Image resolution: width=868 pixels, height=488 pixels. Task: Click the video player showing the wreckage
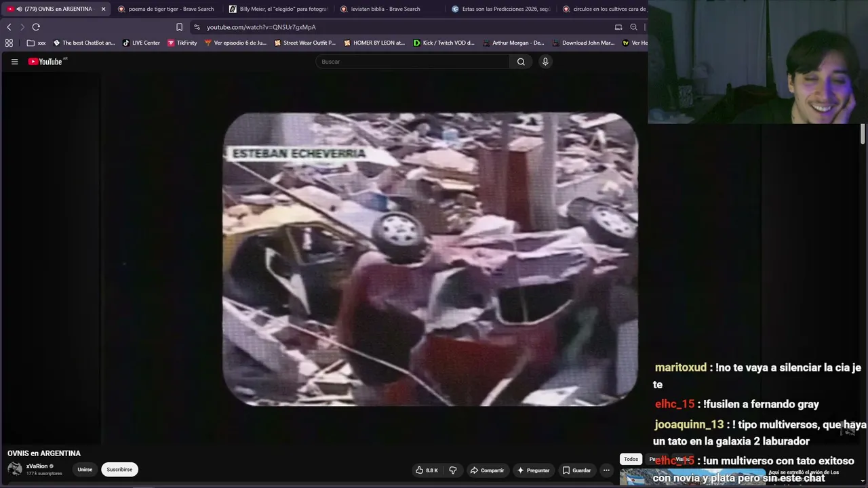coord(430,259)
